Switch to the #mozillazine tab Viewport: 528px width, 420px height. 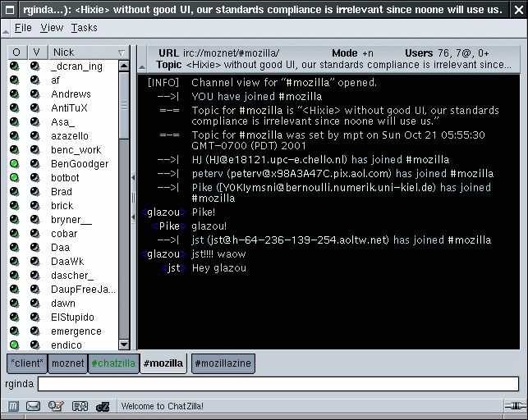(223, 363)
